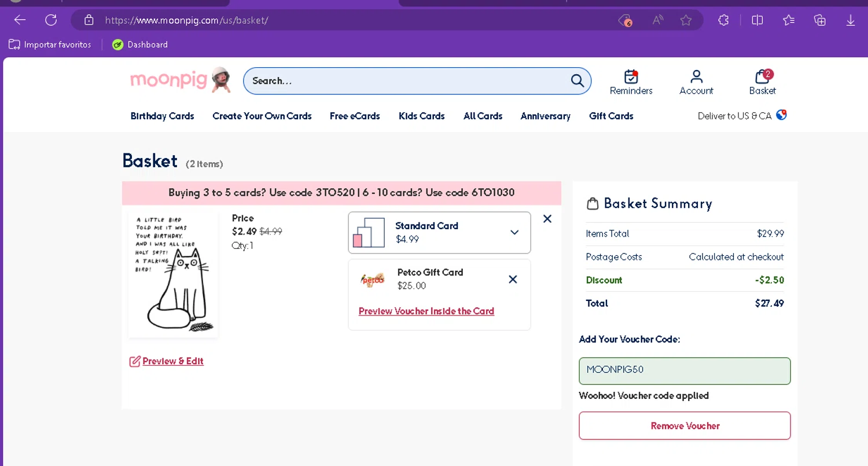Click 'Calculated at checkout' postage text
868x466 pixels.
(x=736, y=256)
